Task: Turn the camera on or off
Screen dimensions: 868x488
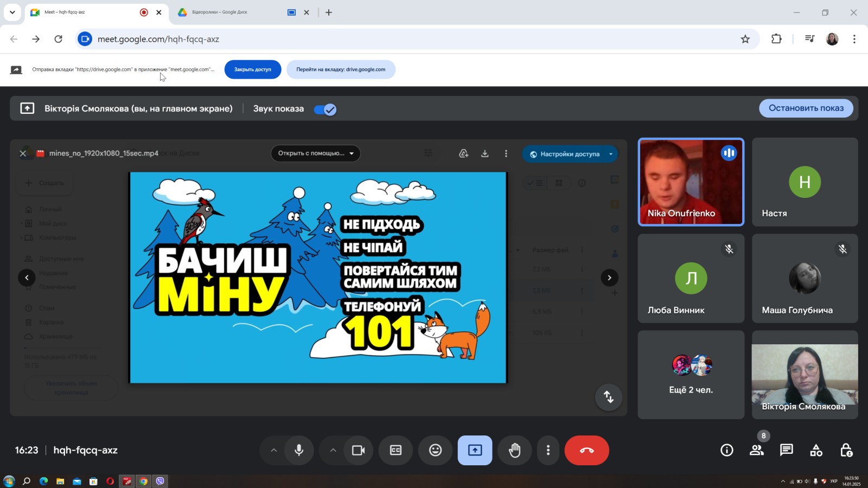Action: tap(359, 450)
